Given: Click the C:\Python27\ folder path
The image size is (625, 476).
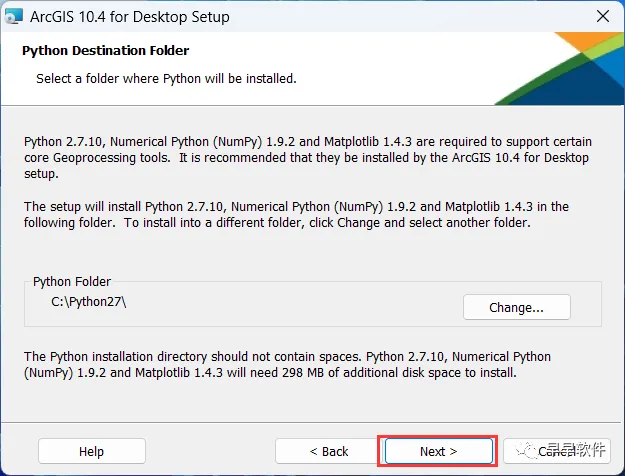Looking at the screenshot, I should pyautogui.click(x=89, y=300).
